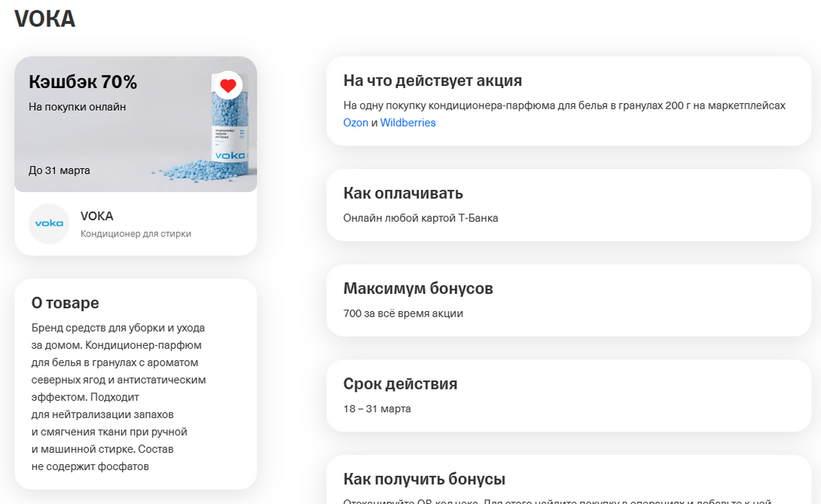
Task: Click the 'Как оплачивать' section heading
Action: 403,193
